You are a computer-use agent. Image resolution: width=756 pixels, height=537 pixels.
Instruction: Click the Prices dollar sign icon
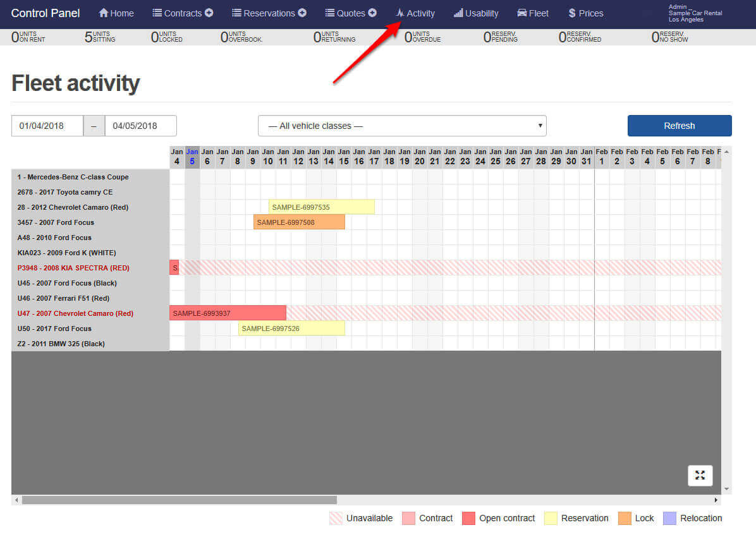(572, 13)
